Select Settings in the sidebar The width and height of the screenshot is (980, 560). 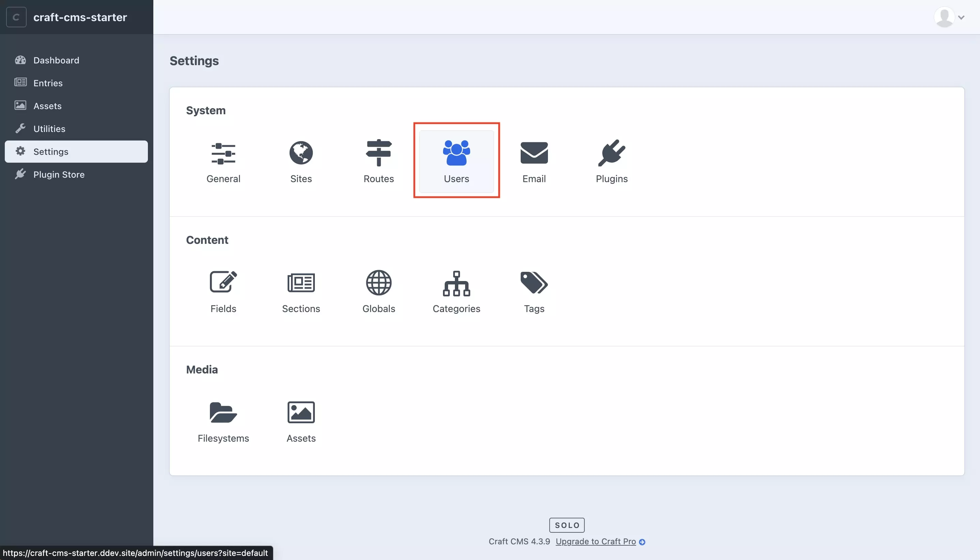76,151
